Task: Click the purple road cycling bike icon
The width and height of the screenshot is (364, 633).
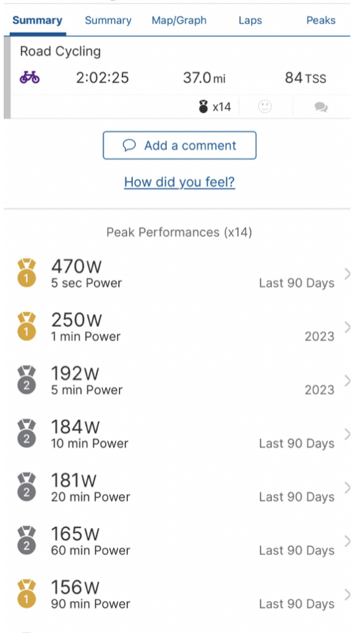Action: (30, 77)
